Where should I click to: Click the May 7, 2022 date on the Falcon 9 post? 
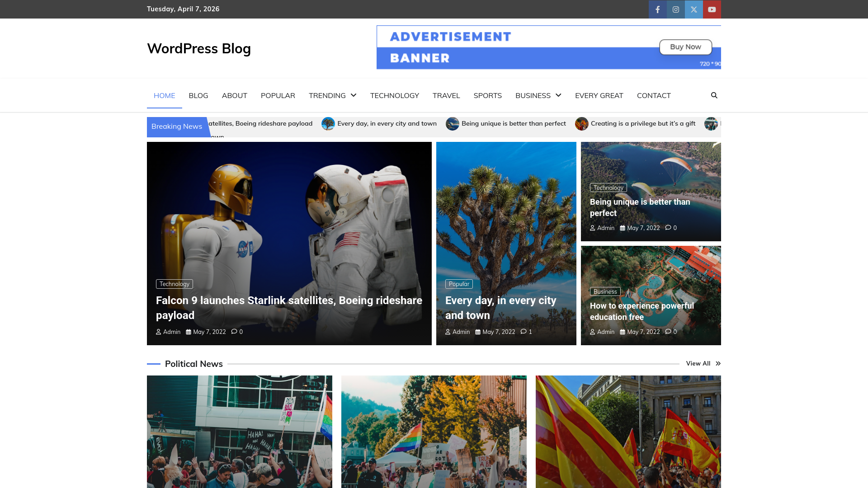[x=206, y=332]
